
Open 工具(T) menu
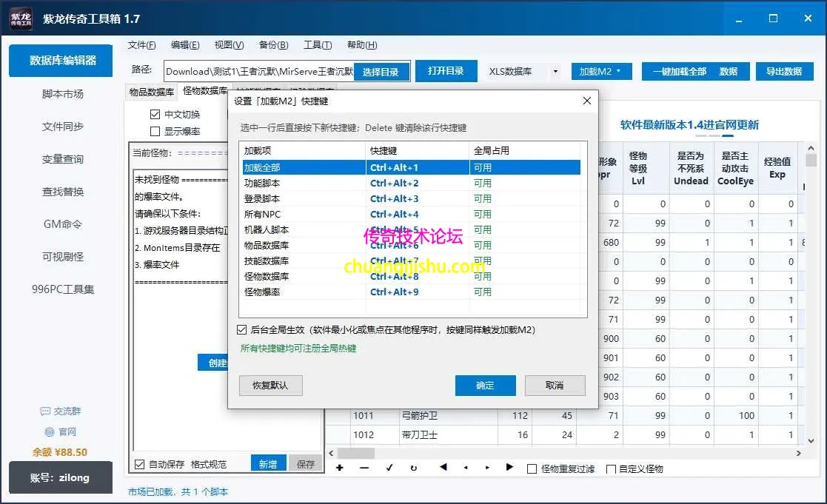[x=318, y=45]
